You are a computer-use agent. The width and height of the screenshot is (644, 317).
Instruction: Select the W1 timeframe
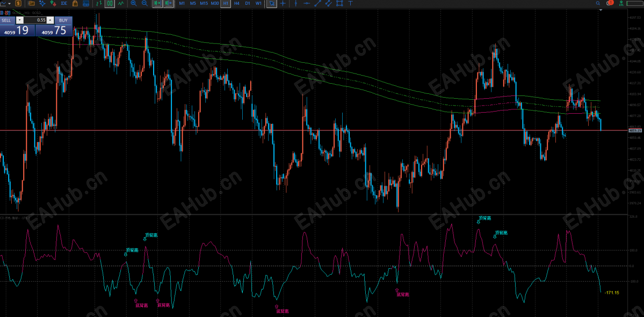[x=258, y=3]
